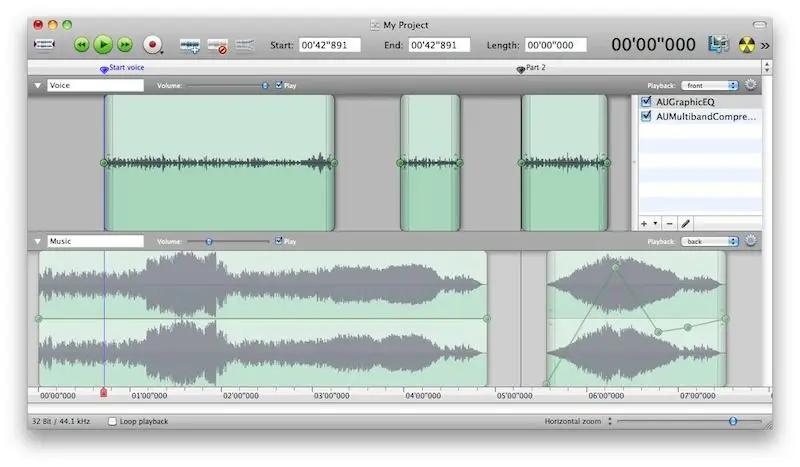Screen dimensions: 800x467
Task: Click the large 00'00"000 time display
Action: point(653,45)
